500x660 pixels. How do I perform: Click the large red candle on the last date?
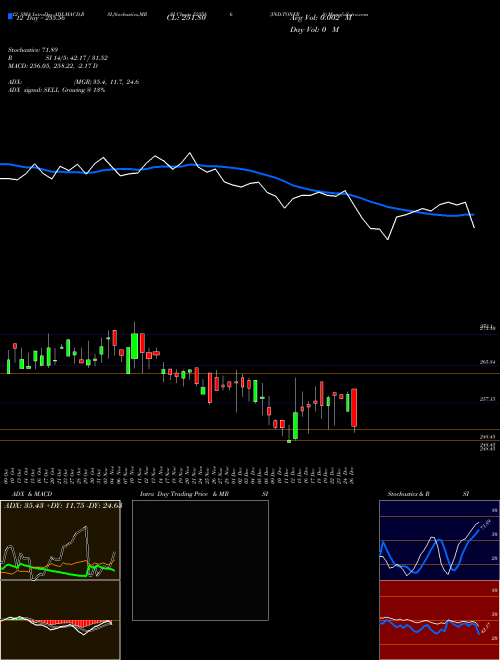354,407
